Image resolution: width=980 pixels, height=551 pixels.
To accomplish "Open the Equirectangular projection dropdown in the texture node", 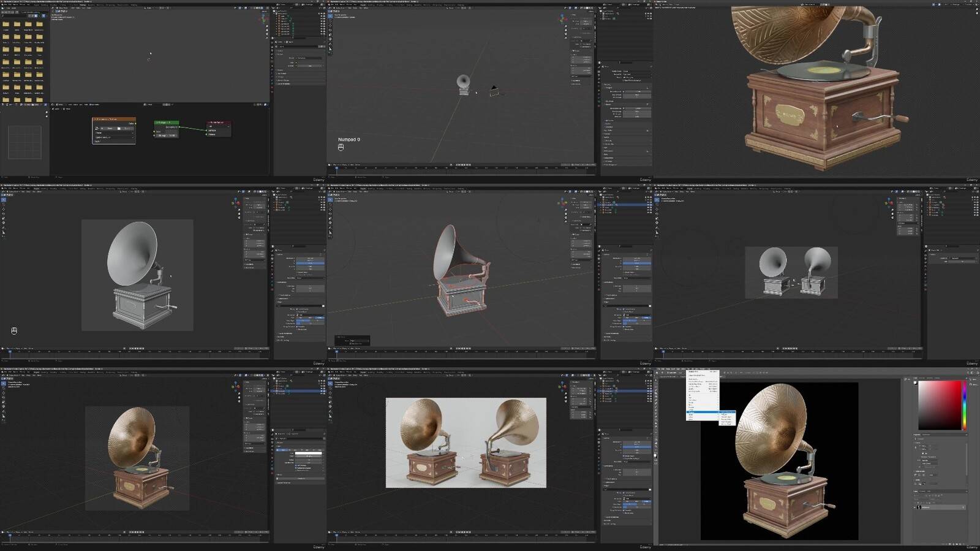I will click(x=115, y=137).
